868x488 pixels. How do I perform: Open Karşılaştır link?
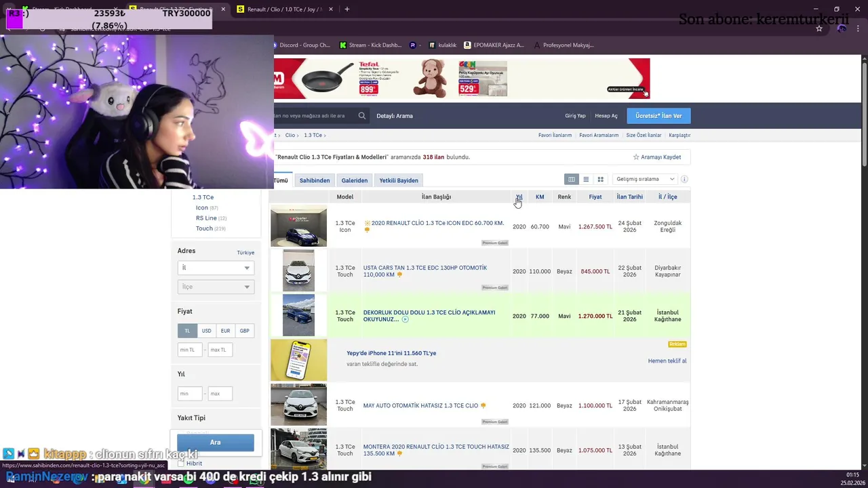679,136
